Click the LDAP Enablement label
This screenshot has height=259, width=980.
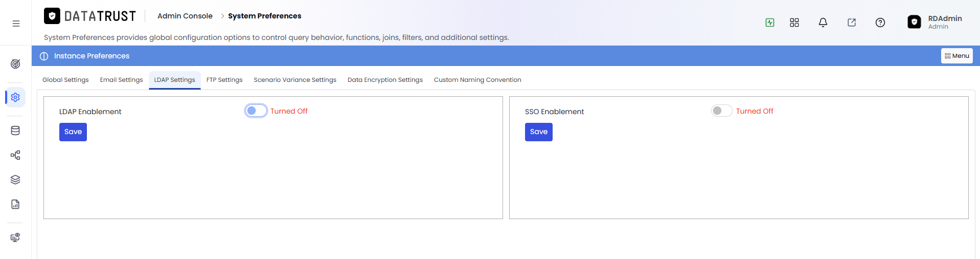(x=90, y=112)
